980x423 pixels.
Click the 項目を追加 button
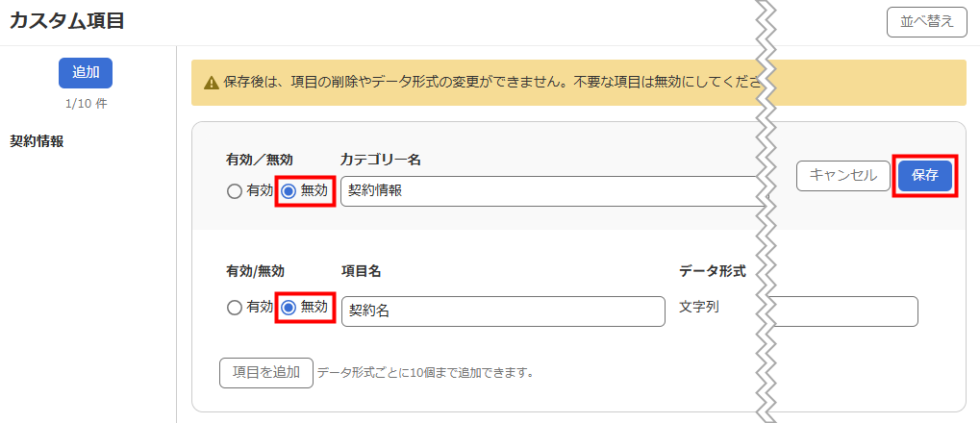pos(266,373)
